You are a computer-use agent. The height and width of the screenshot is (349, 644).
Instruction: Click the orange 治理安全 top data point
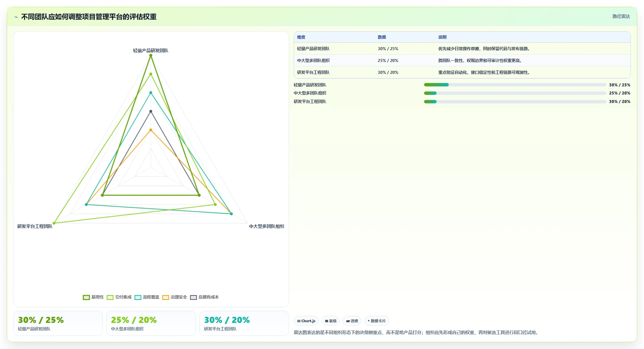click(x=151, y=130)
